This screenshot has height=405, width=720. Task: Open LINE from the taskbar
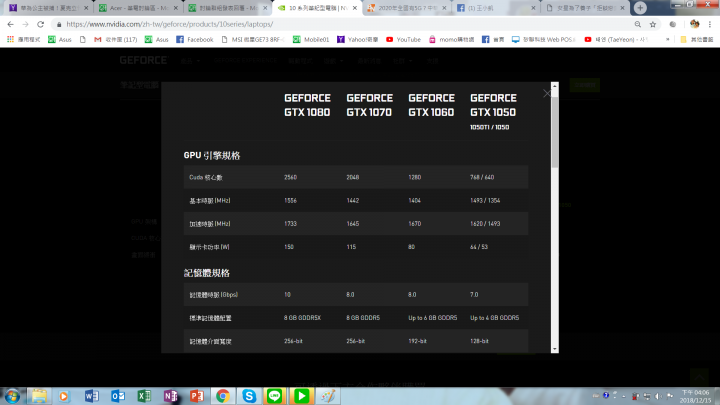tap(275, 396)
